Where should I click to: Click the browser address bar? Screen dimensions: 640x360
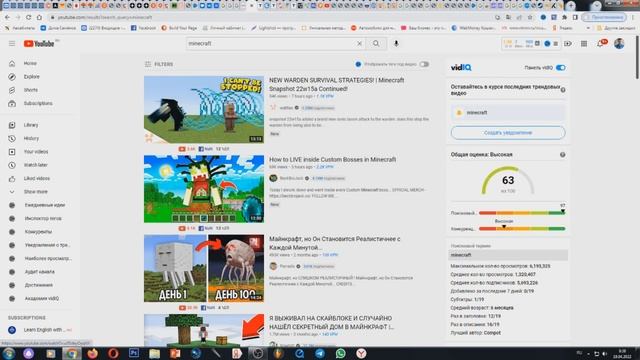(269, 18)
